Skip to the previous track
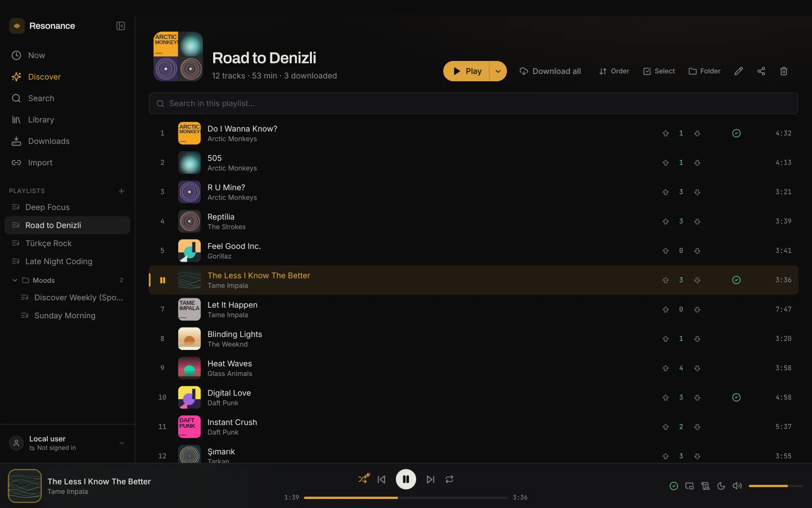Screen dimensions: 812x508 [381, 480]
